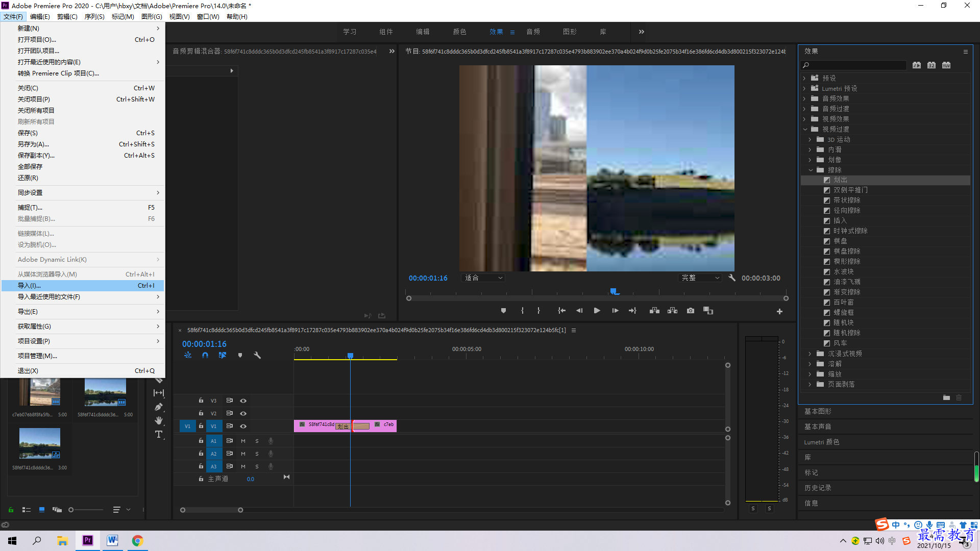Select 另存为(A)... menu entry
The width and height of the screenshot is (980, 551).
pos(83,144)
